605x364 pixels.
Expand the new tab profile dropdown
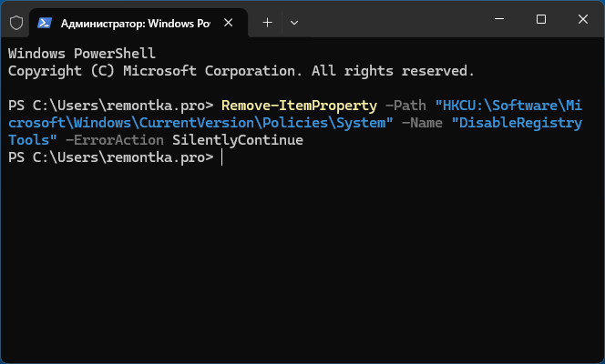point(294,23)
